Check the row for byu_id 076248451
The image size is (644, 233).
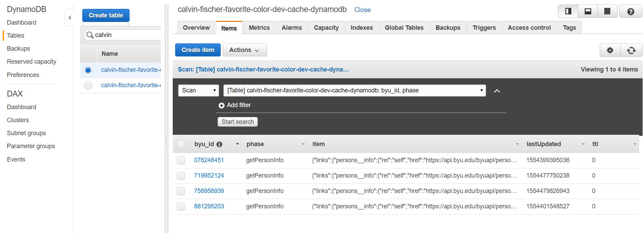pos(181,160)
